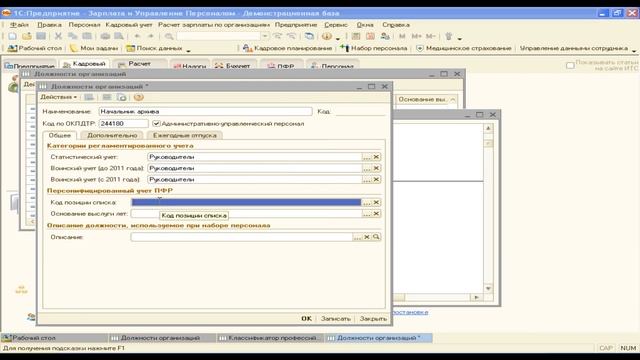
Task: Click the main toolbar search field
Action: tap(219, 36)
